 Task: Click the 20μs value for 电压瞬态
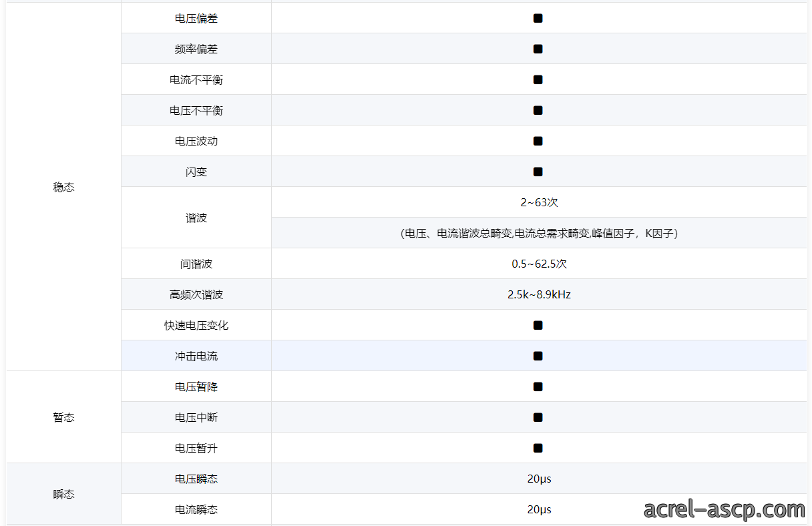tap(539, 479)
